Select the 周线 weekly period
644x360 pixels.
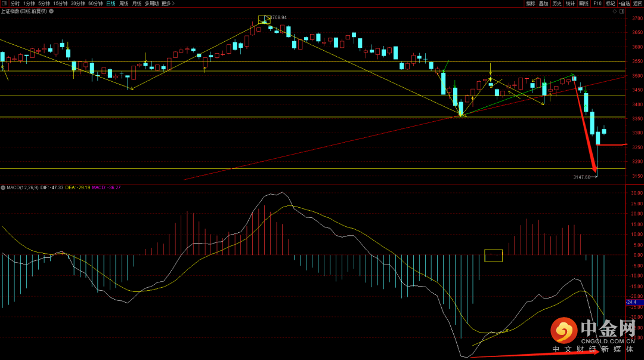123,4
